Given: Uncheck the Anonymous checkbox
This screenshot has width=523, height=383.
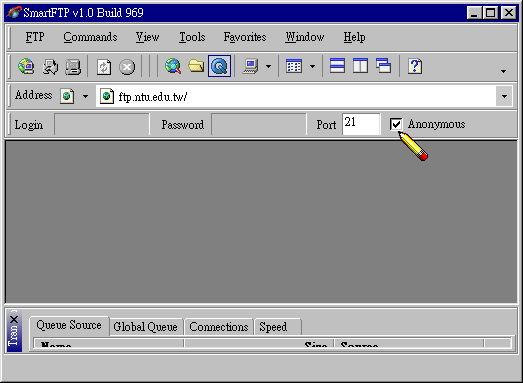Looking at the screenshot, I should [x=396, y=124].
